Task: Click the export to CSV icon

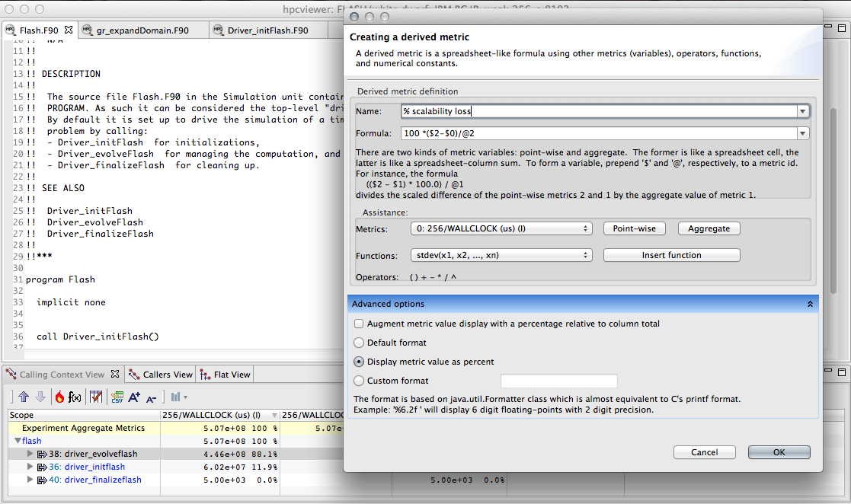Action: coord(117,397)
